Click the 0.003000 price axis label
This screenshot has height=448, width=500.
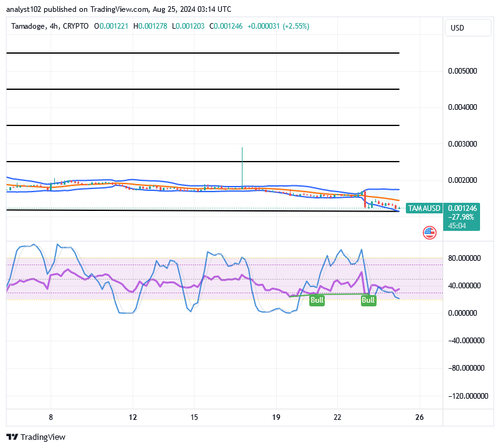pyautogui.click(x=463, y=144)
